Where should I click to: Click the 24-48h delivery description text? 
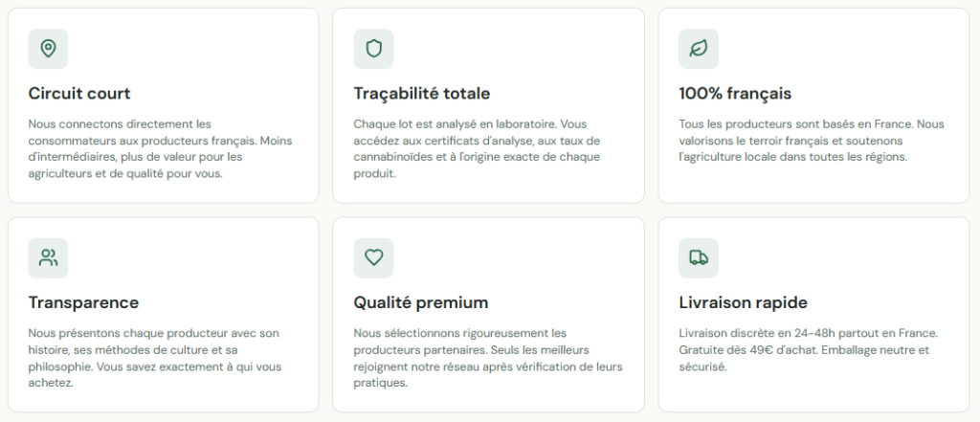[x=808, y=349]
